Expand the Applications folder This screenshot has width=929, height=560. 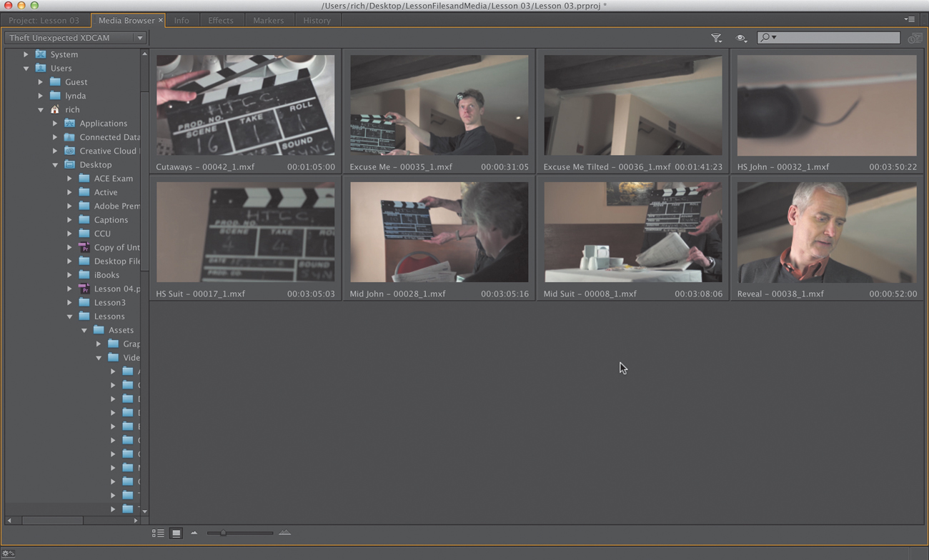point(55,124)
